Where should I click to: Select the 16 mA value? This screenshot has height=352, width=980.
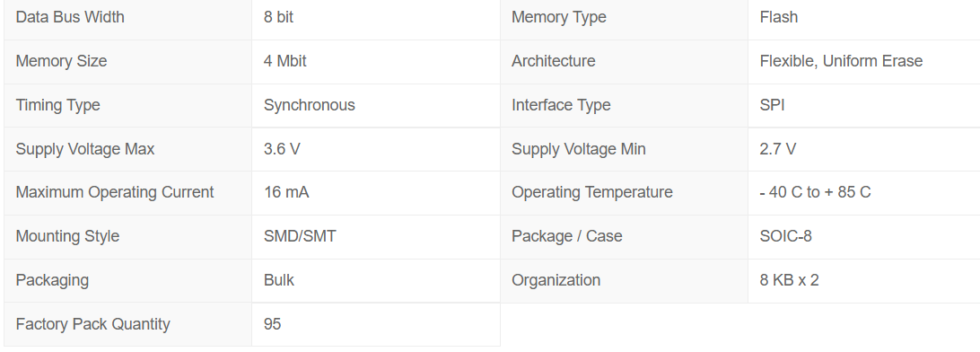pyautogui.click(x=286, y=192)
